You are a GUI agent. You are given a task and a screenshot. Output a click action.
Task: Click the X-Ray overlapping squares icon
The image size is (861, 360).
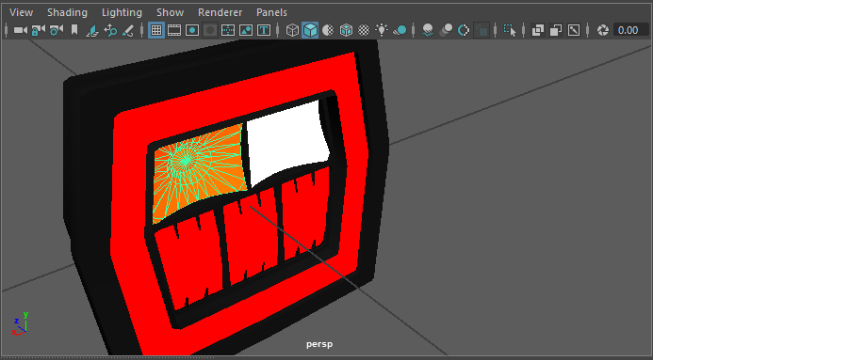pos(538,30)
